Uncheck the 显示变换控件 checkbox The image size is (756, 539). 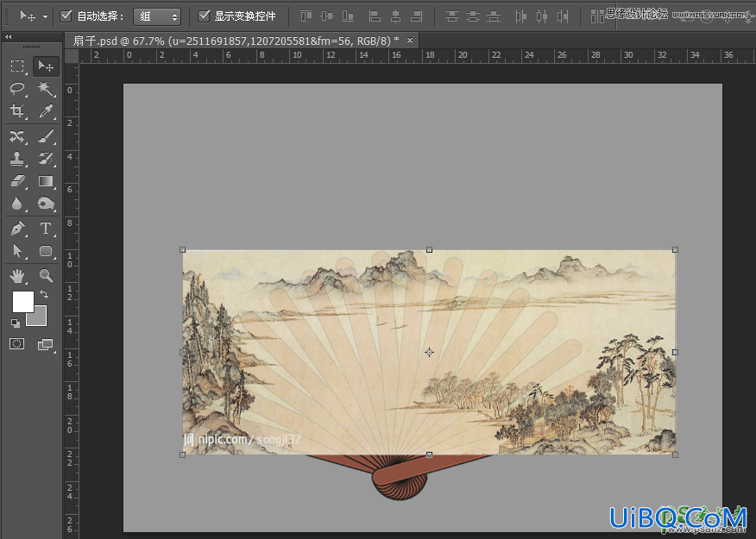pos(204,16)
